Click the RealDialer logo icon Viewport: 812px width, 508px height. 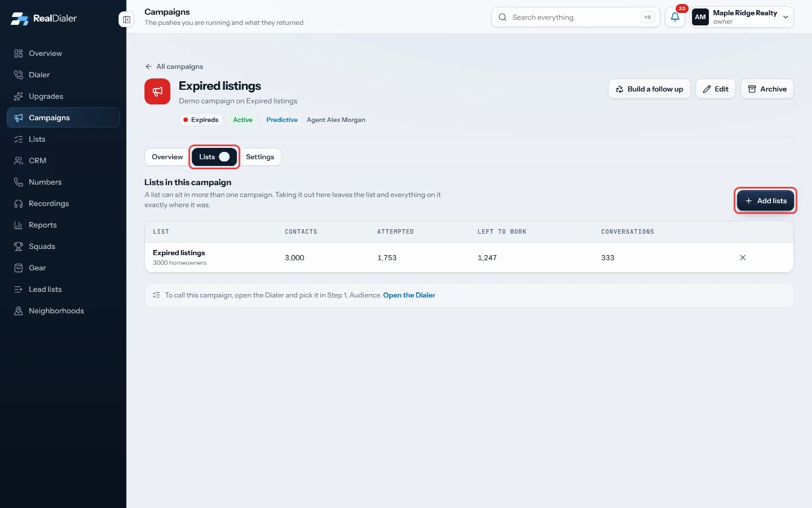click(20, 19)
